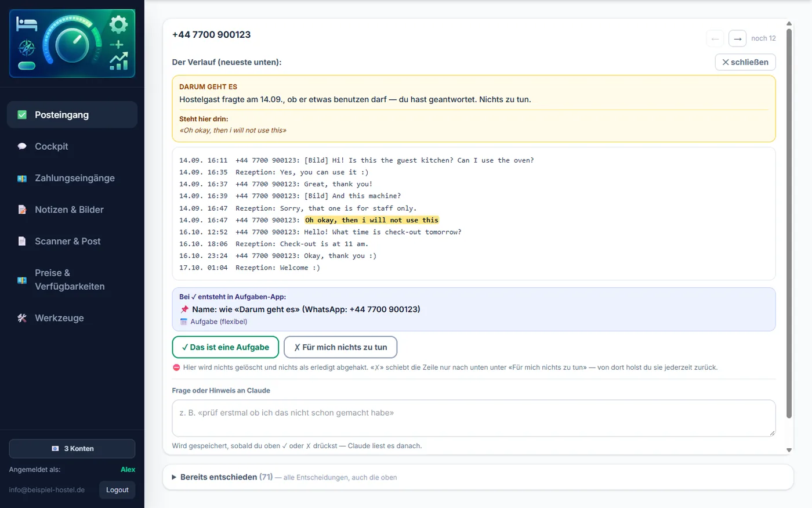
Task: Click the vertical scrollbar thumb
Action: click(x=789, y=223)
